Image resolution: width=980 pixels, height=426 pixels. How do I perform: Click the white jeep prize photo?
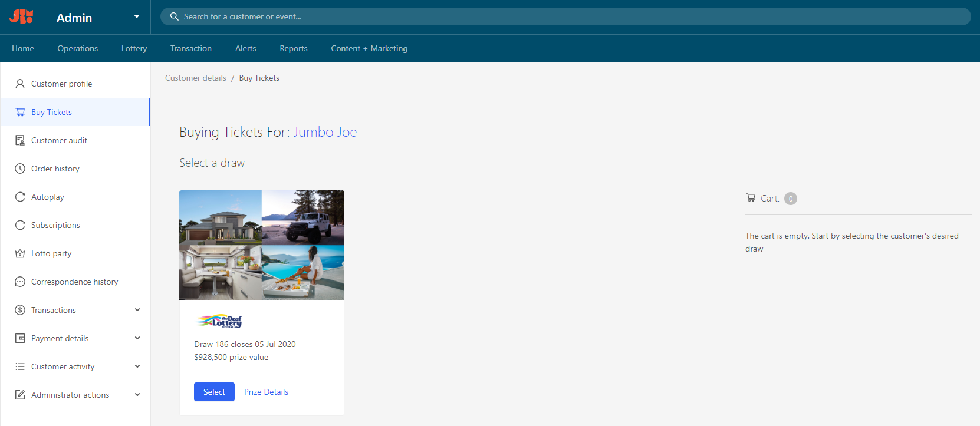[x=303, y=217]
